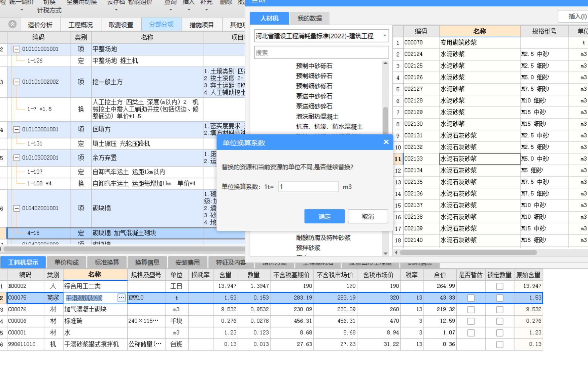Select tree item 抗冻、抗渗、防水混凝土
This screenshot has height=374, width=588.
click(x=329, y=127)
